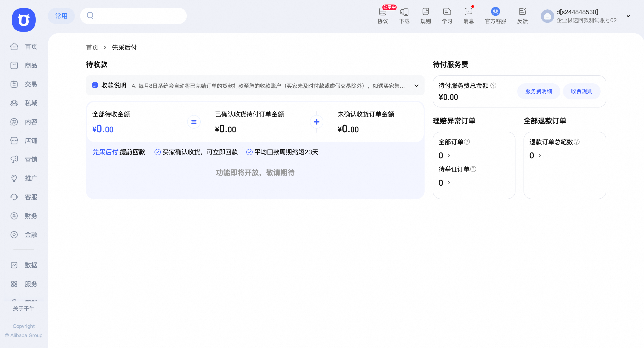The width and height of the screenshot is (644, 348).
Task: Open 全部订单 count arrow
Action: (449, 155)
